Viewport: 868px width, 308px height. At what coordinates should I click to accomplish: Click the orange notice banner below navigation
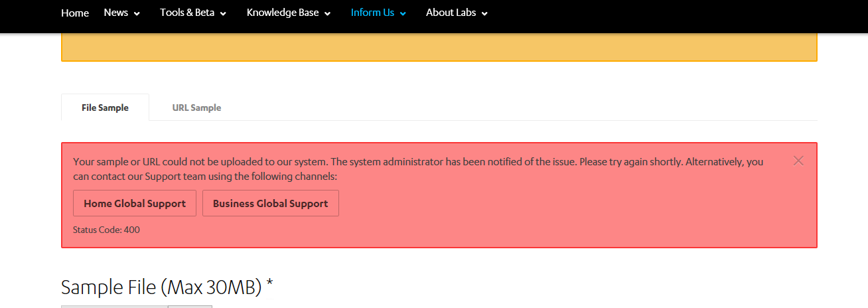439,48
